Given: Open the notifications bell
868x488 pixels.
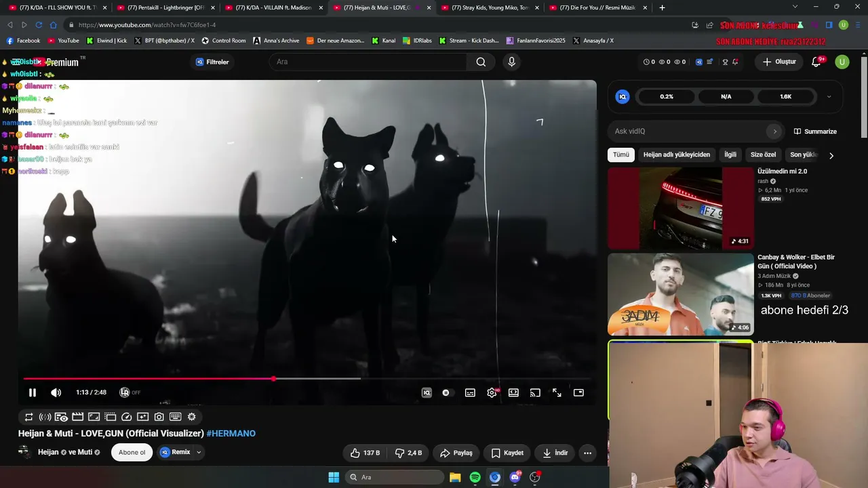Looking at the screenshot, I should [x=817, y=62].
